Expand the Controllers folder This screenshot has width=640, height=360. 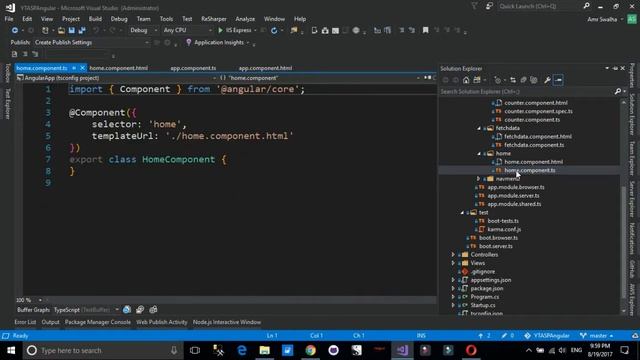(453, 255)
